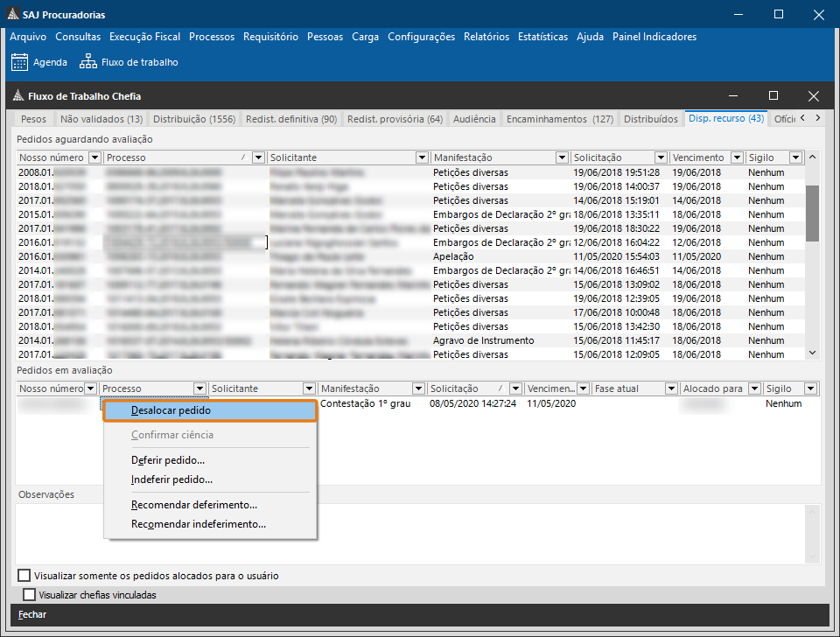
Task: Open Fase atual filter dropdown
Action: 671,388
